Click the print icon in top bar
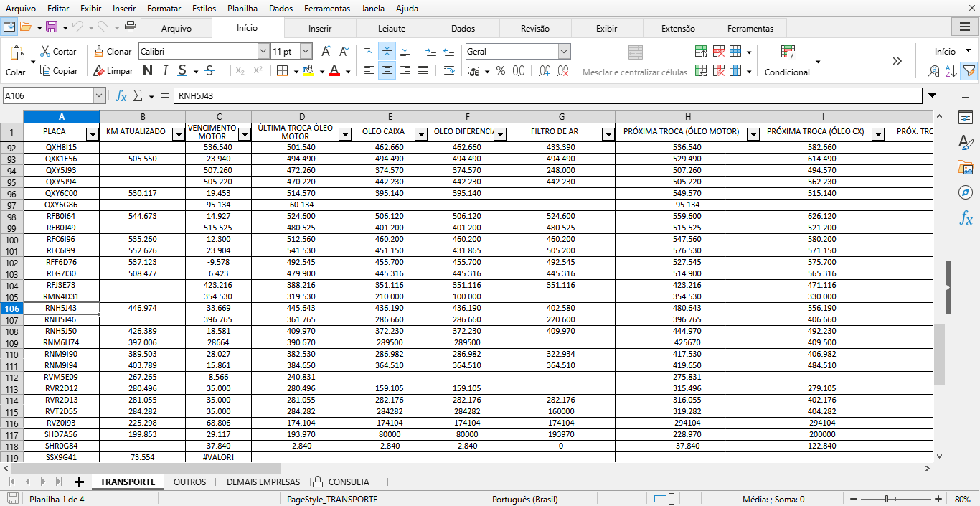The height and width of the screenshot is (506, 980). 131,27
